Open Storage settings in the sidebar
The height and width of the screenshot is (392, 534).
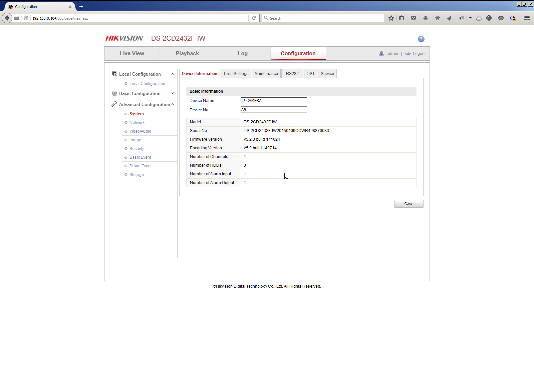(137, 175)
